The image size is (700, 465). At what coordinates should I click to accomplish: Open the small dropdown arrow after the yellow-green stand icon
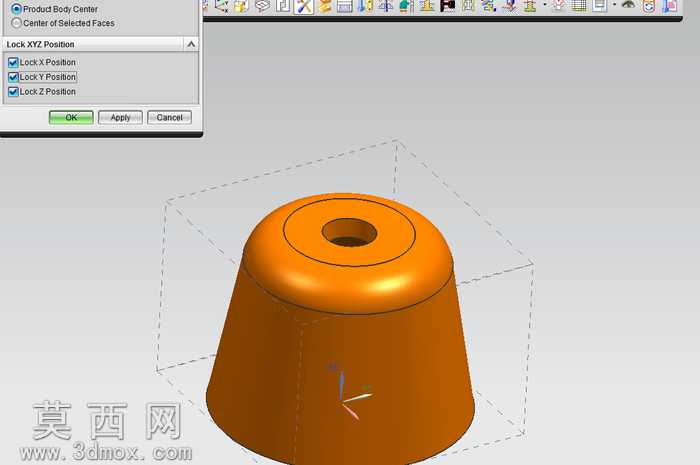tap(545, 4)
